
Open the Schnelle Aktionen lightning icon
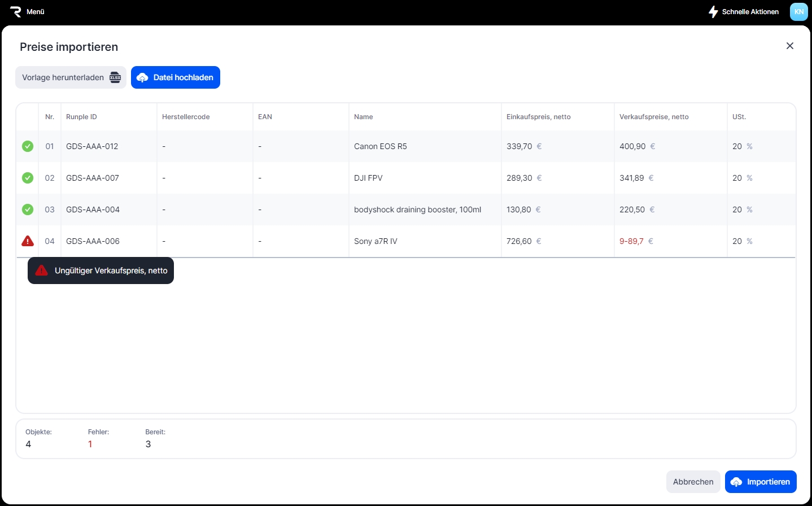pyautogui.click(x=713, y=12)
